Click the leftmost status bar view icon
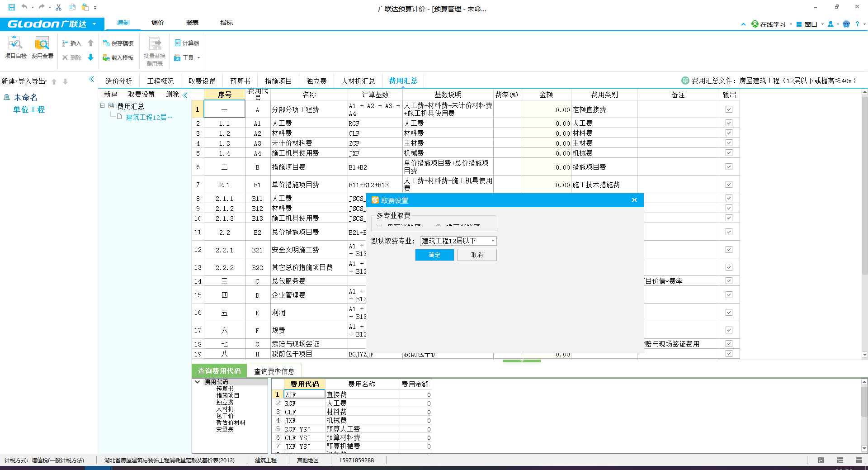This screenshot has height=470, width=868. 821,460
